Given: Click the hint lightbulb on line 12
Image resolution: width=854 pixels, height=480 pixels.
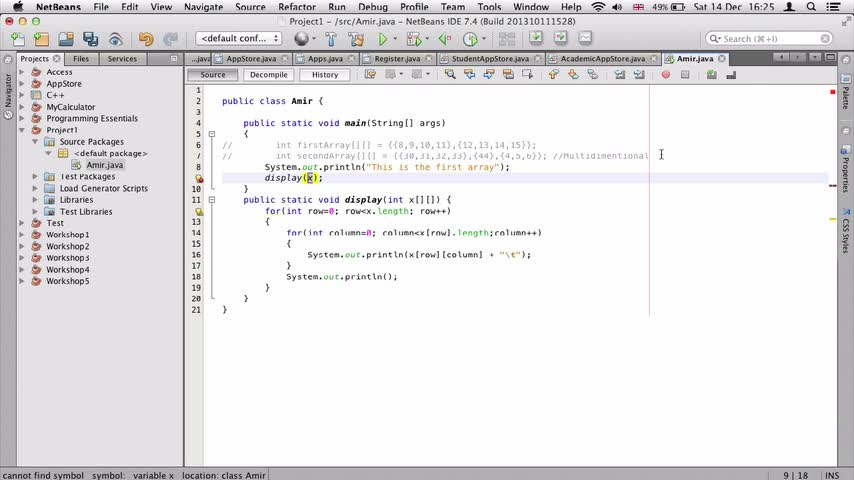Looking at the screenshot, I should point(199,211).
